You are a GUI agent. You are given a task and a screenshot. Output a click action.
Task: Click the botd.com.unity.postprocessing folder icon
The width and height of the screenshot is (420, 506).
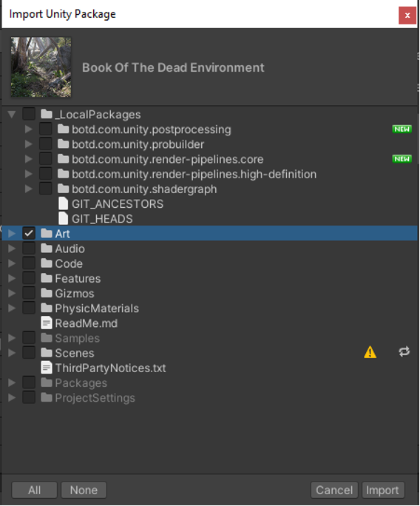pyautogui.click(x=64, y=129)
